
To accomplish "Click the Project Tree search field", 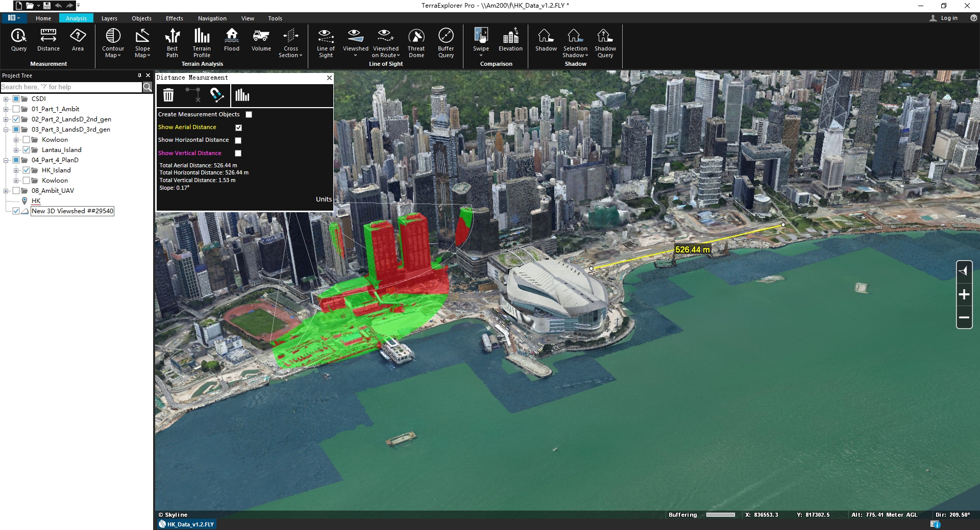I will (x=70, y=87).
